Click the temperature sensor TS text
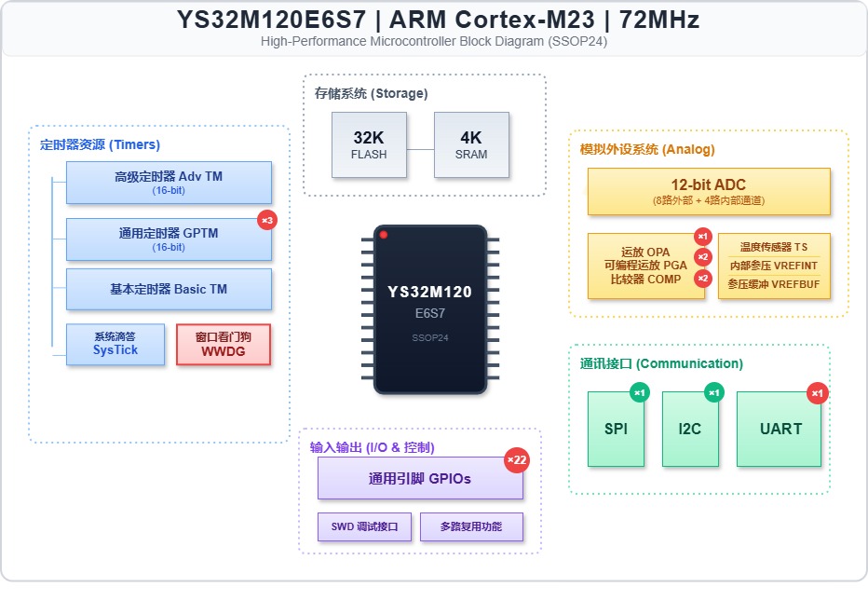Image resolution: width=868 pixels, height=601 pixels. click(774, 247)
